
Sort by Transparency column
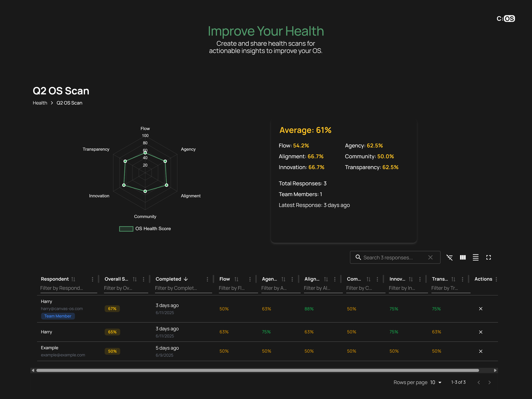453,279
